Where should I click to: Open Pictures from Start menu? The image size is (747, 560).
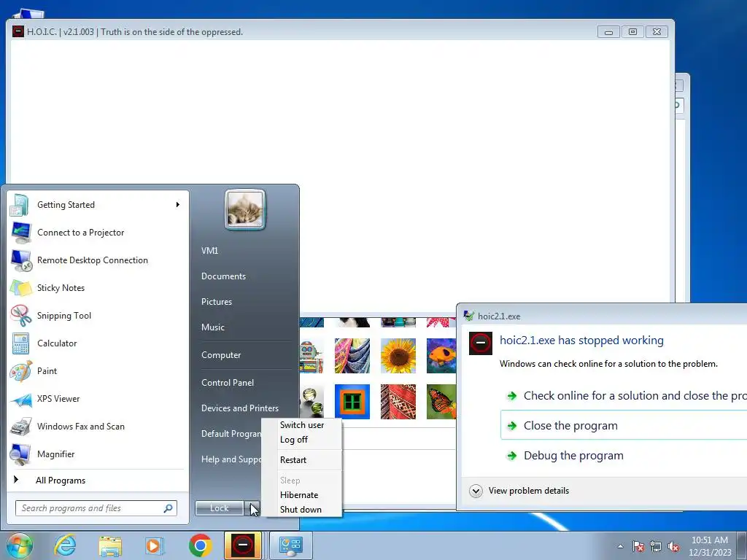pyautogui.click(x=216, y=302)
